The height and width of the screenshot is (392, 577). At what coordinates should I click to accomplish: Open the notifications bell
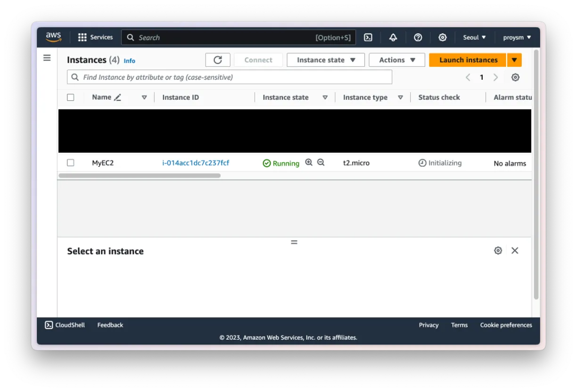coord(393,38)
